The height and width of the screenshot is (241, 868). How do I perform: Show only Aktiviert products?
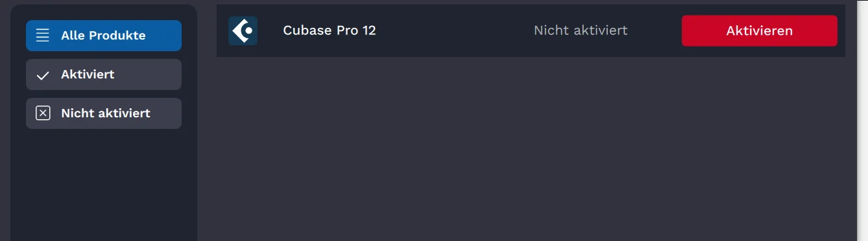pyautogui.click(x=104, y=75)
